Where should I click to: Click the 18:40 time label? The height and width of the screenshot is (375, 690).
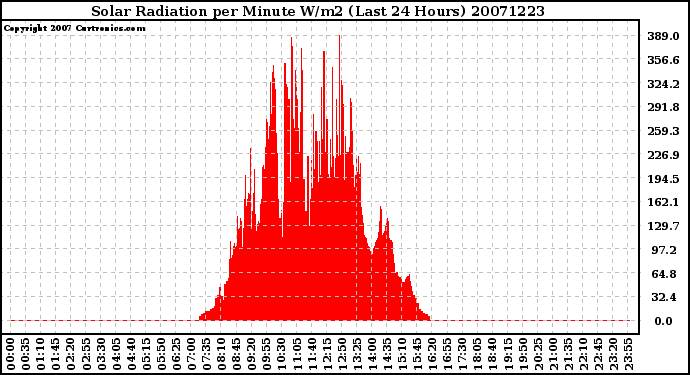[x=492, y=354]
